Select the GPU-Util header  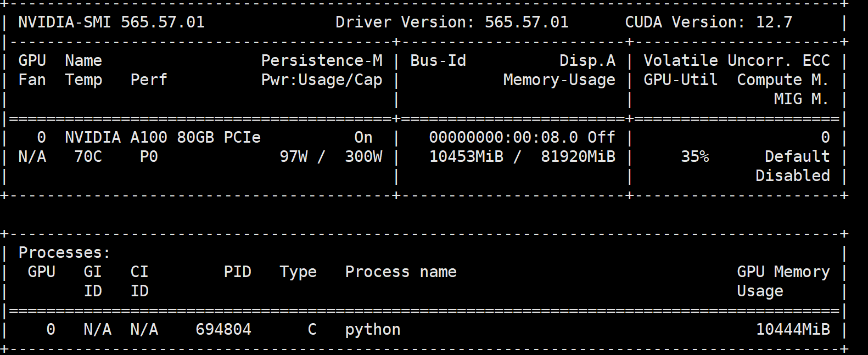681,80
